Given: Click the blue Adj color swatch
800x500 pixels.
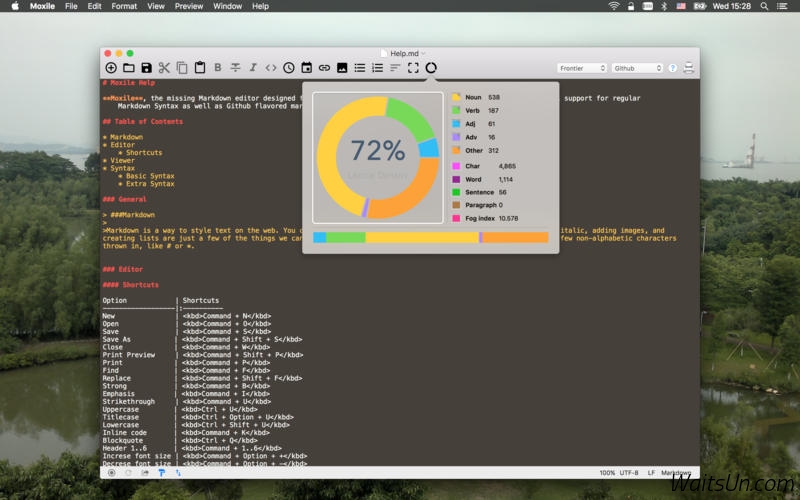Looking at the screenshot, I should [456, 123].
